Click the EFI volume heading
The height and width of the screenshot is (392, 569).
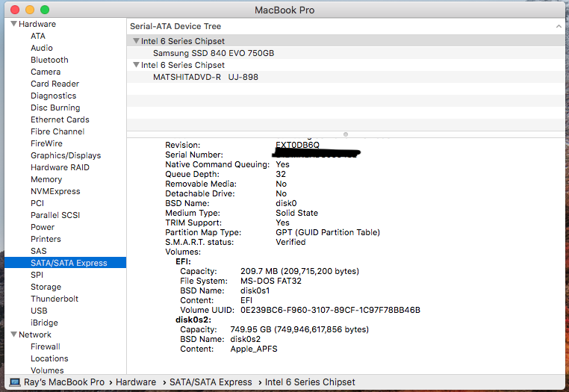click(x=183, y=261)
